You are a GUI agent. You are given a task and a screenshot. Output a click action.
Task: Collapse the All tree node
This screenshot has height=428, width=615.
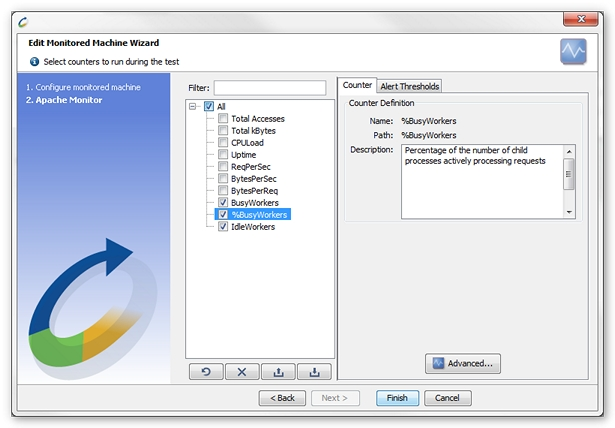tap(192, 106)
